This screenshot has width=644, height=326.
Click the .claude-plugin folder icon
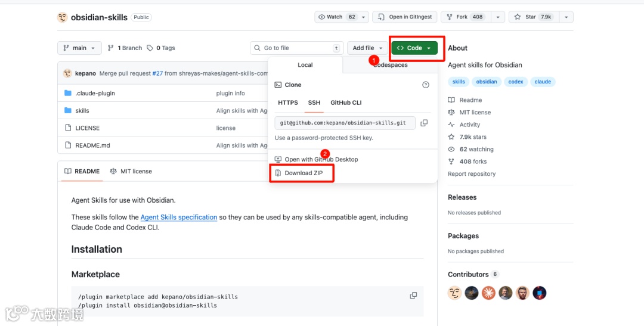click(x=68, y=93)
